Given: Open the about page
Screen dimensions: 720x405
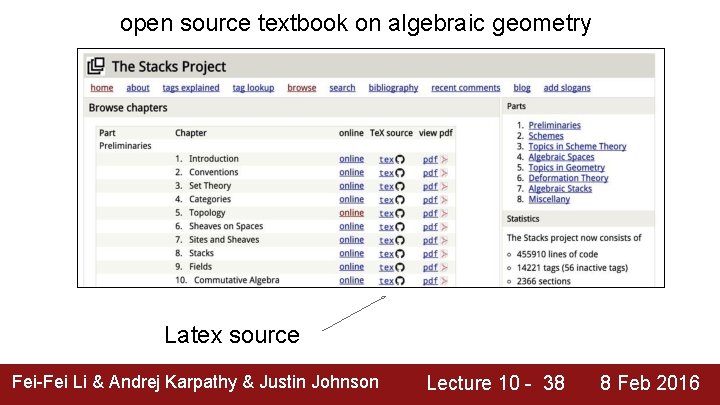Looking at the screenshot, I should point(138,88).
